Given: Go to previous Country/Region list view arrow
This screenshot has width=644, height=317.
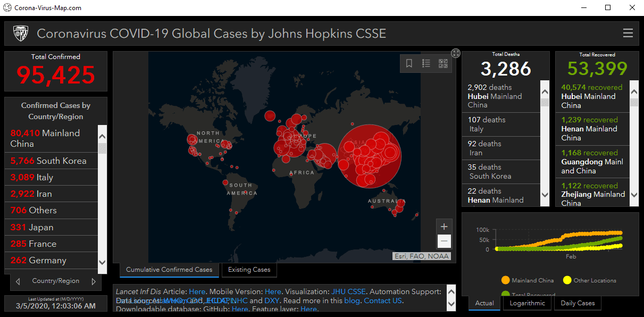Looking at the screenshot, I should point(18,281).
